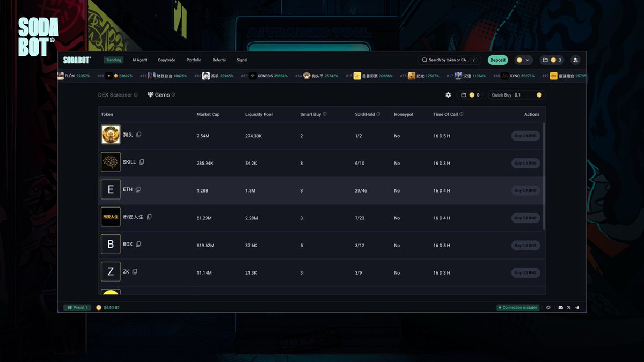
Task: Show the Sold/Hold info tooltip icon
Action: tap(378, 114)
